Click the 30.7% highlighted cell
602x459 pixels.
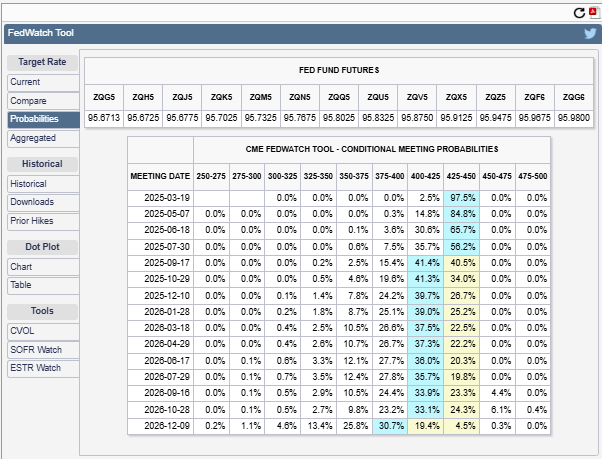(390, 426)
